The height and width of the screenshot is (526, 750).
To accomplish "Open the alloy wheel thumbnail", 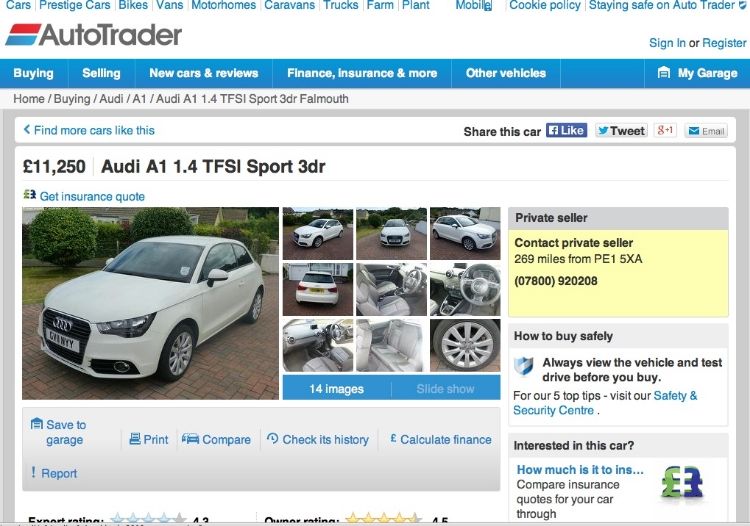I will pyautogui.click(x=465, y=345).
